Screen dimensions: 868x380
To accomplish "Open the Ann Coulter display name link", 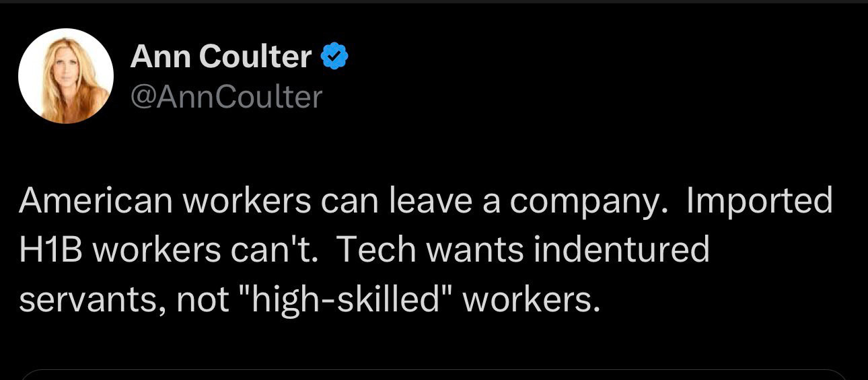I will click(x=221, y=56).
